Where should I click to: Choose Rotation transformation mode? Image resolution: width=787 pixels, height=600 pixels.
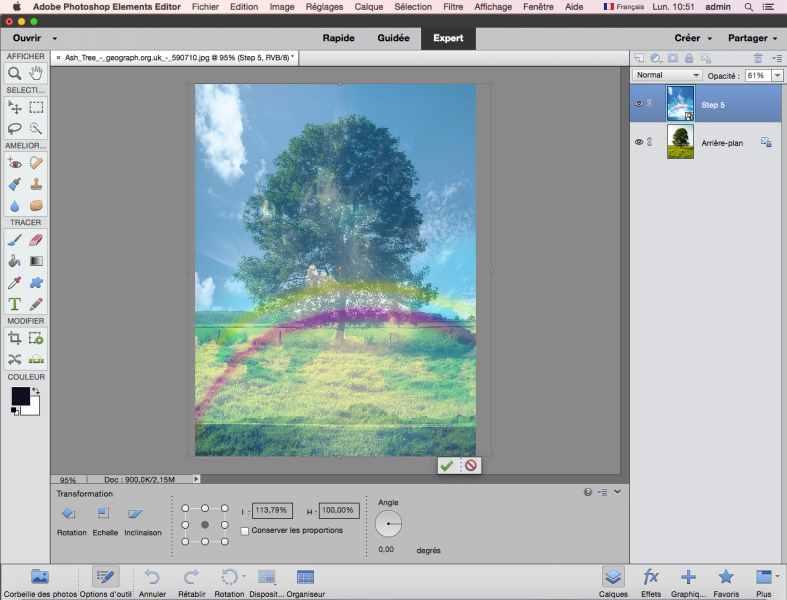point(71,522)
